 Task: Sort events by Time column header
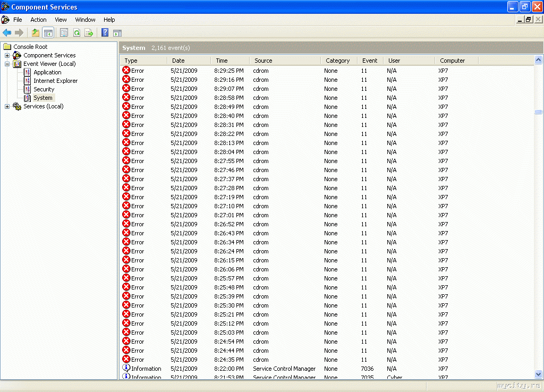(x=230, y=61)
